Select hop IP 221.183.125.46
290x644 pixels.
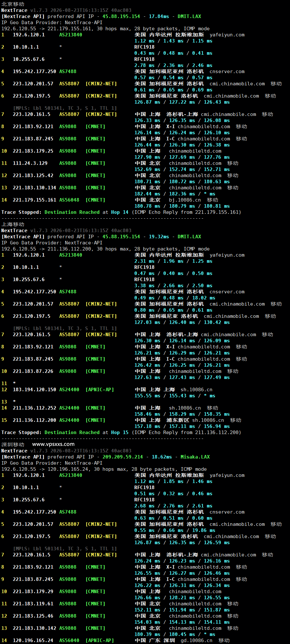pyautogui.click(x=33, y=616)
